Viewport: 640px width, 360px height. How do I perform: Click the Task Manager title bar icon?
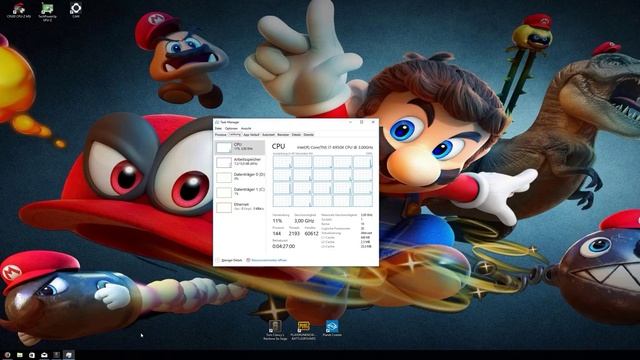pyautogui.click(x=217, y=122)
